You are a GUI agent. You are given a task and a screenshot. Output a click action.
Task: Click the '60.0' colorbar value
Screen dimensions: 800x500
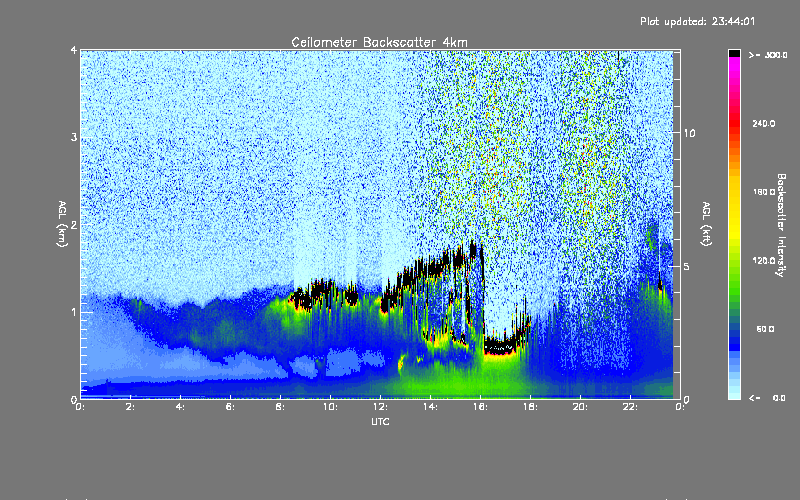pyautogui.click(x=765, y=329)
